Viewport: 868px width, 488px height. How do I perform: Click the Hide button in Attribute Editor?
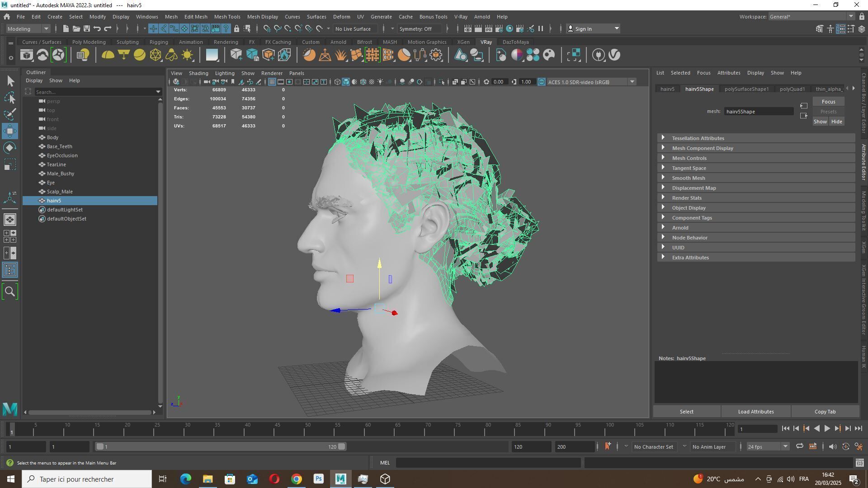tap(836, 122)
